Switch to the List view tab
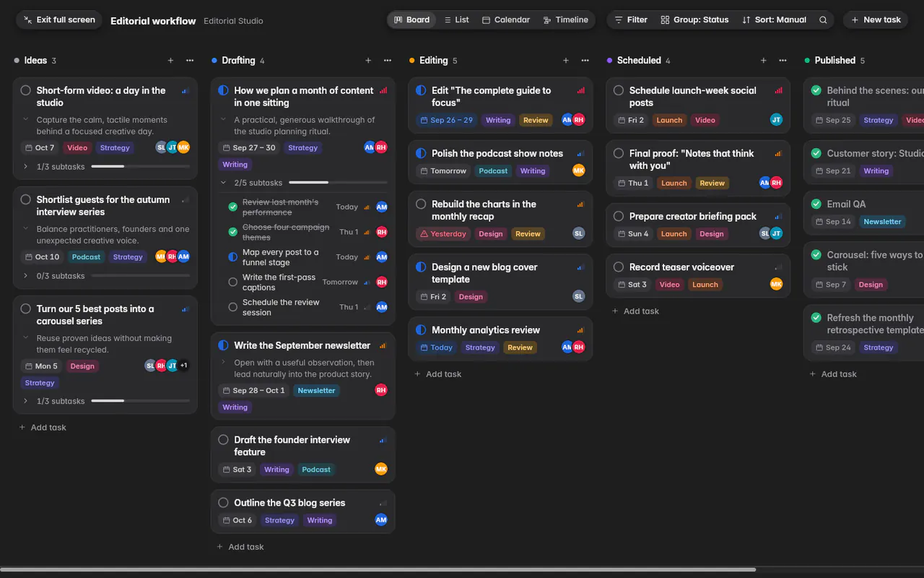Image resolution: width=924 pixels, height=578 pixels. pyautogui.click(x=456, y=20)
